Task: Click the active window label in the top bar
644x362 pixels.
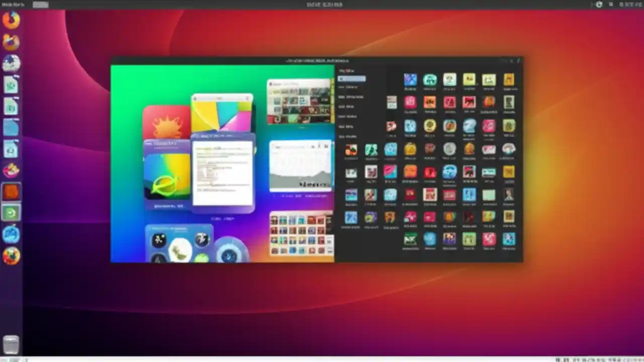Action: click(40, 5)
